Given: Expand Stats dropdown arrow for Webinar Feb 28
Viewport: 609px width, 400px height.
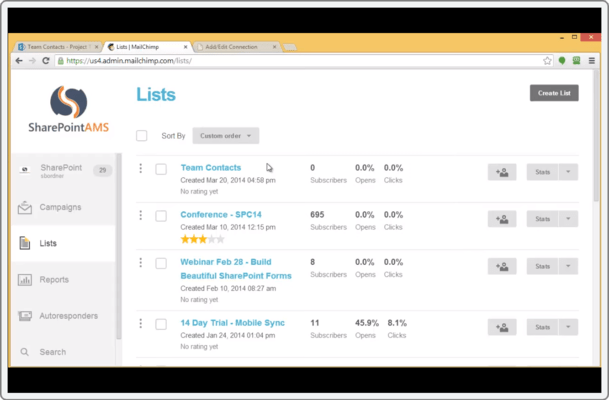Looking at the screenshot, I should [x=568, y=266].
